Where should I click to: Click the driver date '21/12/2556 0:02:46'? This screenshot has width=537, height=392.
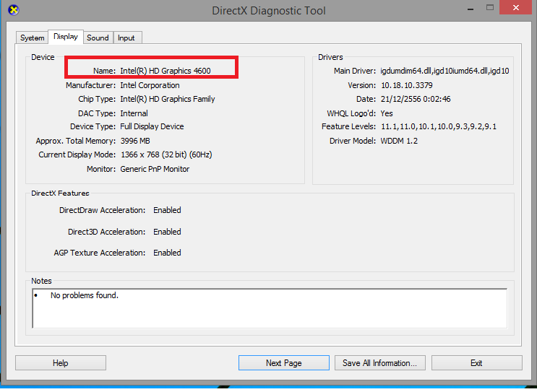point(416,99)
